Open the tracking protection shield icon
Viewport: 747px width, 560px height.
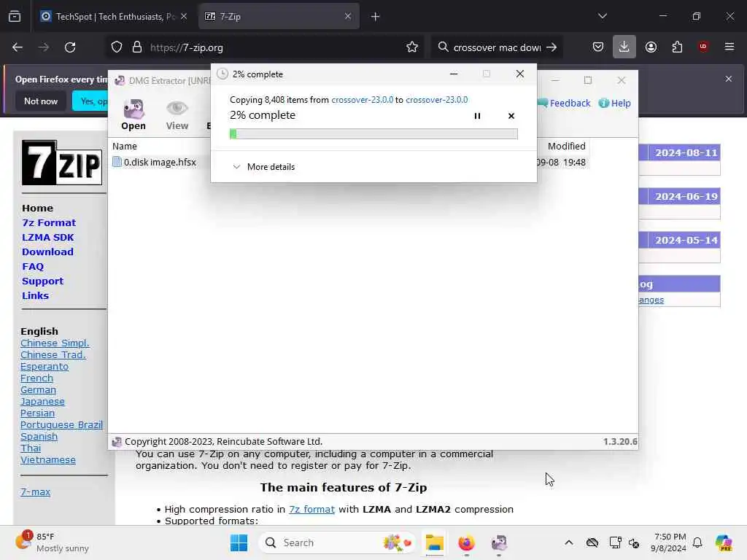pyautogui.click(x=117, y=47)
